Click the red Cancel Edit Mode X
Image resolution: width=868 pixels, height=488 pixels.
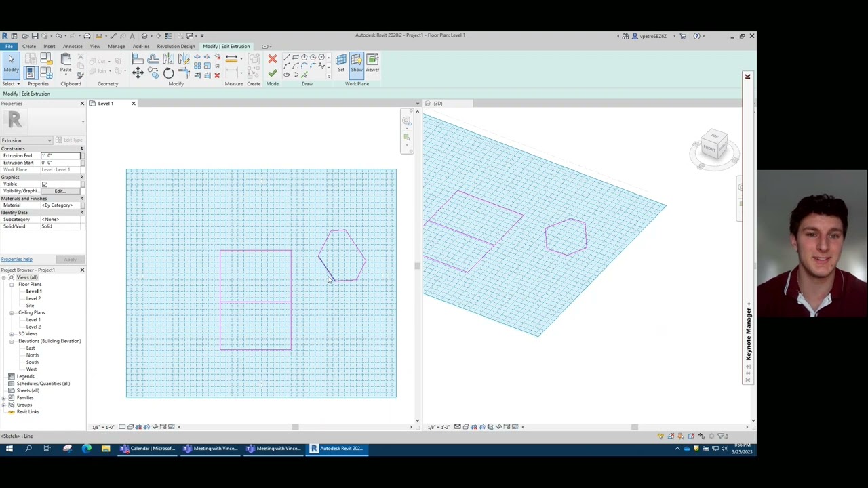[x=272, y=59]
